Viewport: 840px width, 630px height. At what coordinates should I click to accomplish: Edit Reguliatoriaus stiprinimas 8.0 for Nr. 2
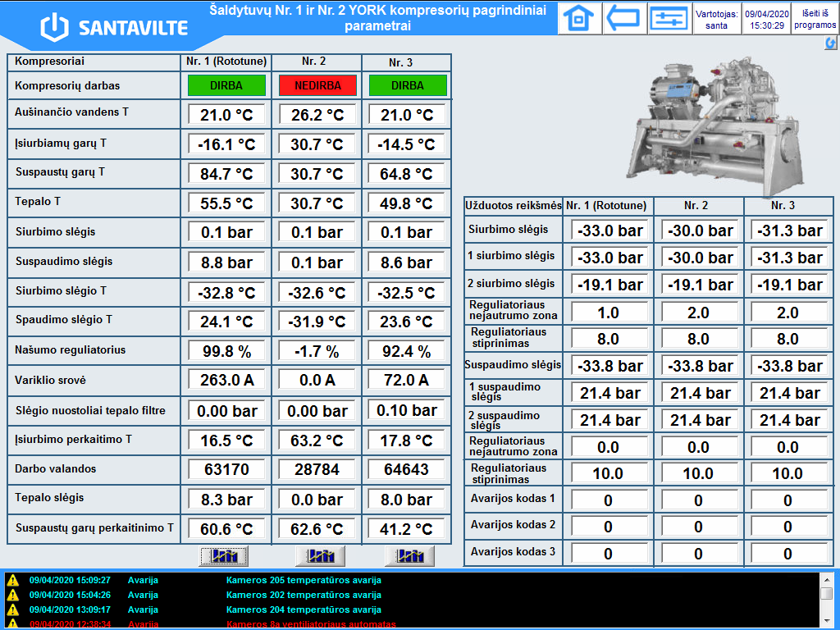[x=700, y=339]
